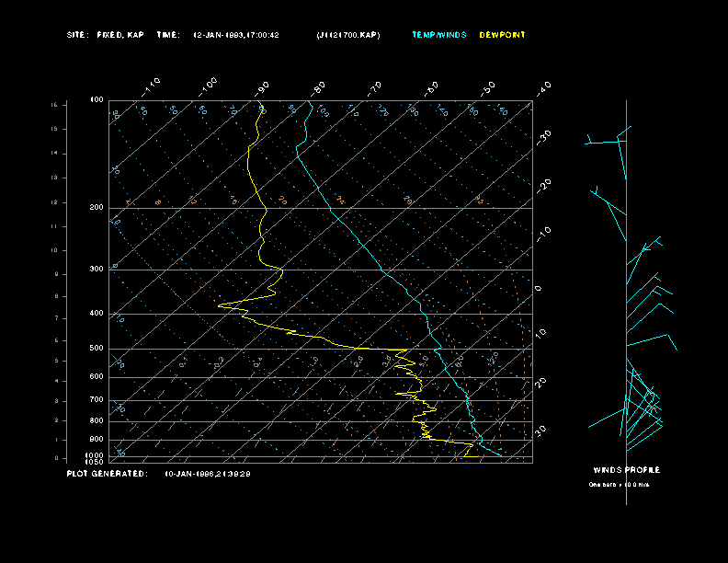Click the "6" tick on the height axis
The image size is (728, 563).
click(x=57, y=340)
